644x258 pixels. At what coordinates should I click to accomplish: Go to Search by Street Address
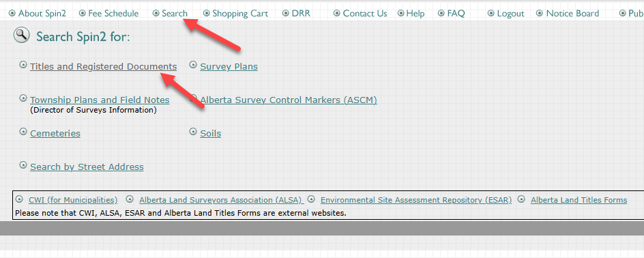coord(87,167)
